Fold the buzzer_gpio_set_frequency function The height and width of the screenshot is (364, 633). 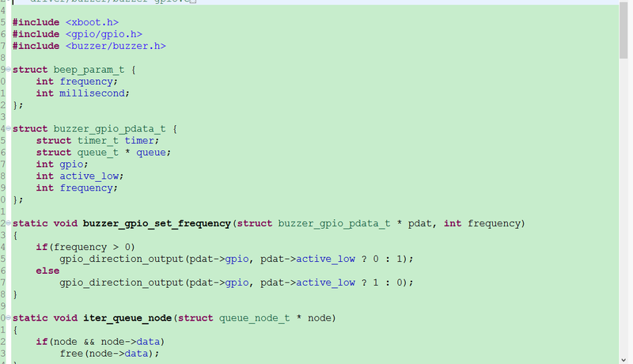(8, 223)
